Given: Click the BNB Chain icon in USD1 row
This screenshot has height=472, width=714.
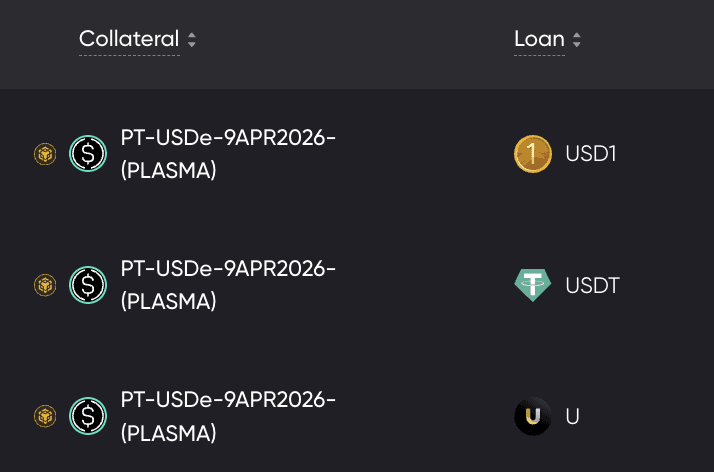Looking at the screenshot, I should click(x=45, y=154).
